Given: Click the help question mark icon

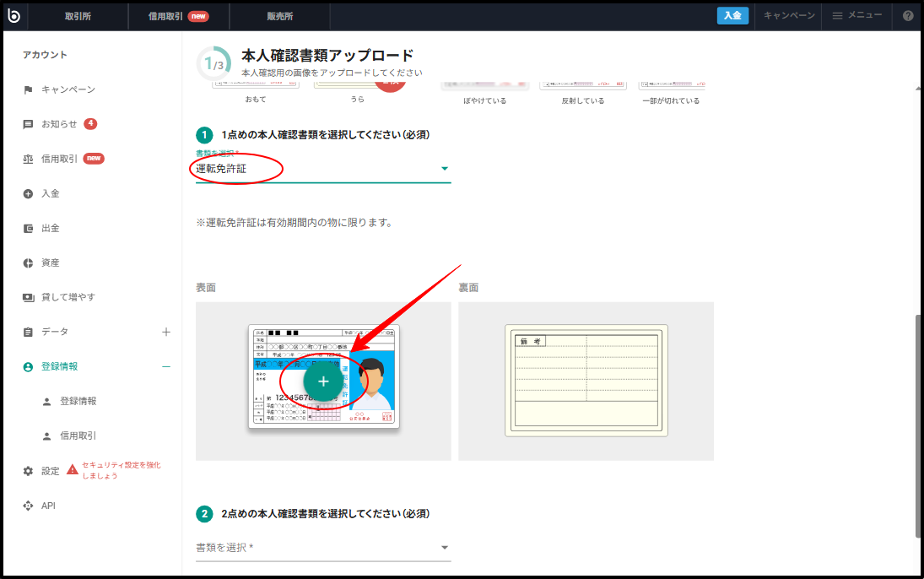Looking at the screenshot, I should point(908,16).
